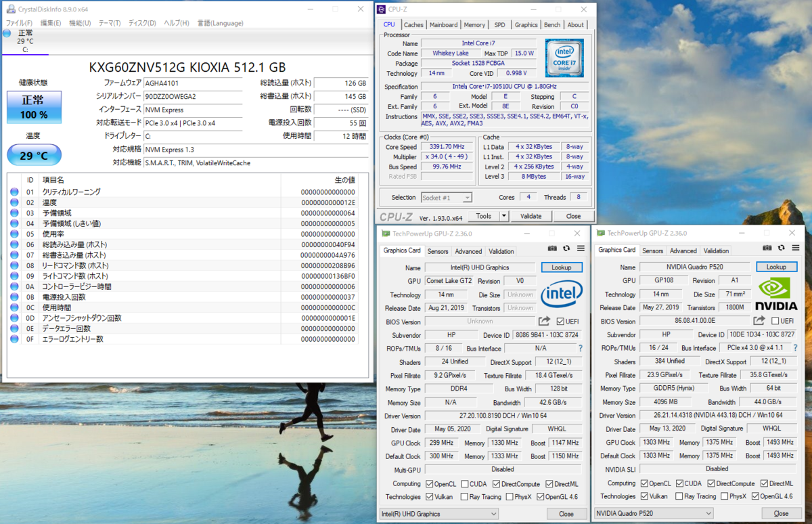Toggle PhysX checkbox in NVIDIA GPU-Z

pyautogui.click(x=725, y=496)
